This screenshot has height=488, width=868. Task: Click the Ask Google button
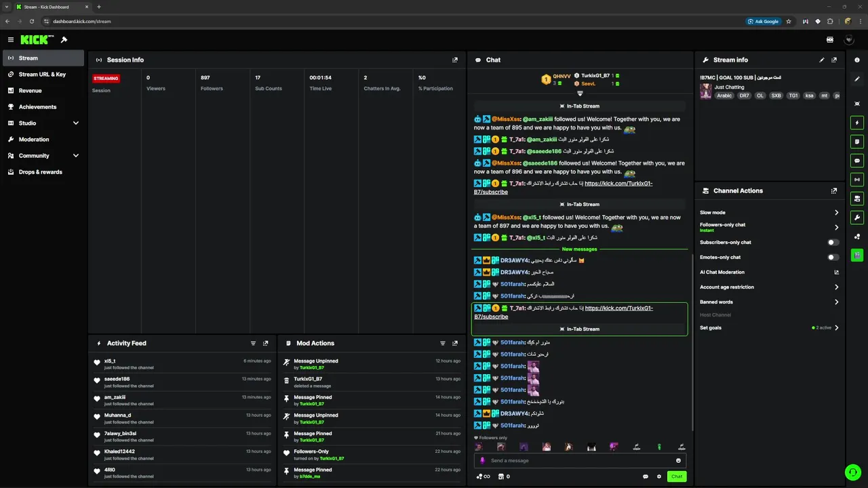coord(764,21)
